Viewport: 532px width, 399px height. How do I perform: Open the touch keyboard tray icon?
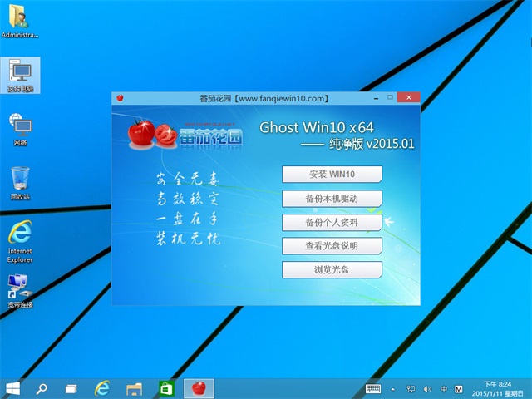pos(373,388)
